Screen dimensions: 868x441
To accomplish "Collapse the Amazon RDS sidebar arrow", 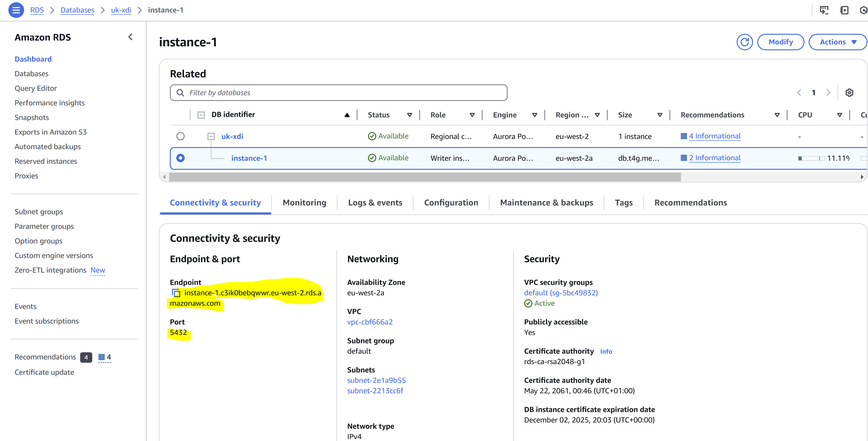I will (x=130, y=37).
